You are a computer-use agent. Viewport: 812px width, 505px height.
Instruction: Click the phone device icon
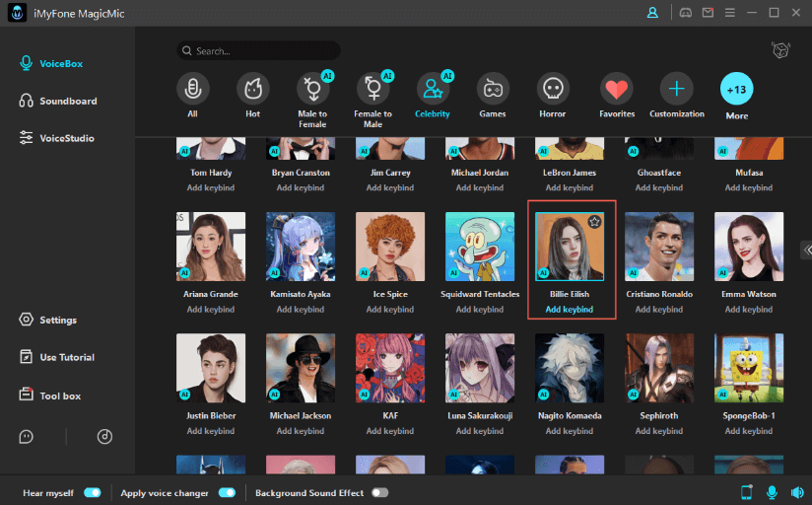tap(747, 492)
